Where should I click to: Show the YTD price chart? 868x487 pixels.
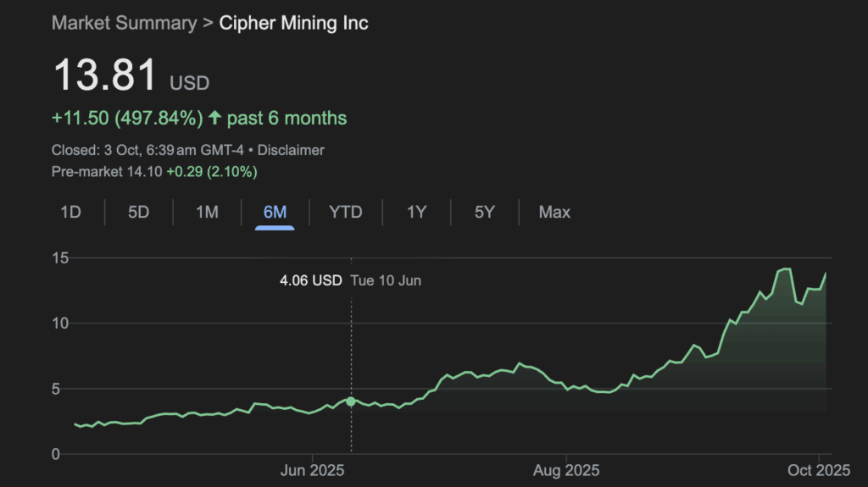pos(345,212)
